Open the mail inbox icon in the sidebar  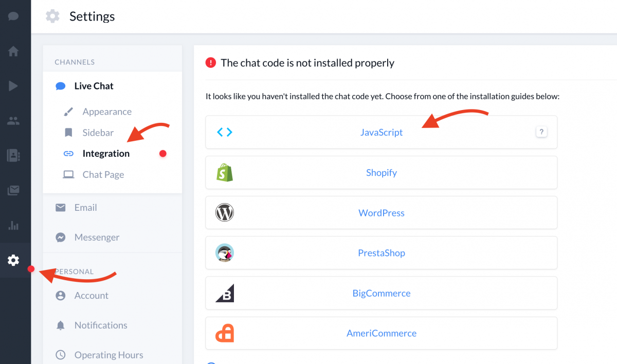click(13, 191)
